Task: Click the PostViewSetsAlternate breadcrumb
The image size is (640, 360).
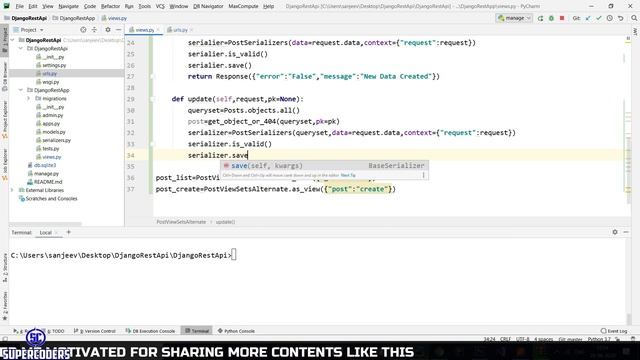Action: [x=181, y=222]
